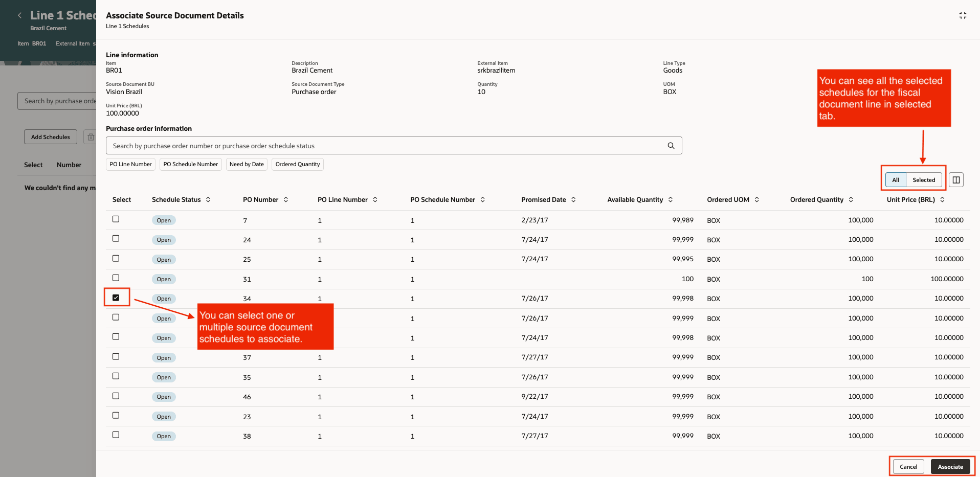This screenshot has width=980, height=477.
Task: Select the checkbox for PO number 35
Action: pos(116,376)
